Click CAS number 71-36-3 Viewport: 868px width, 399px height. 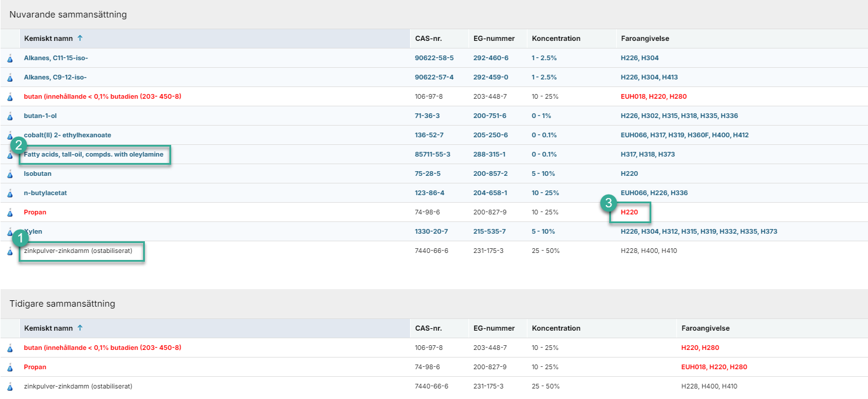point(427,116)
